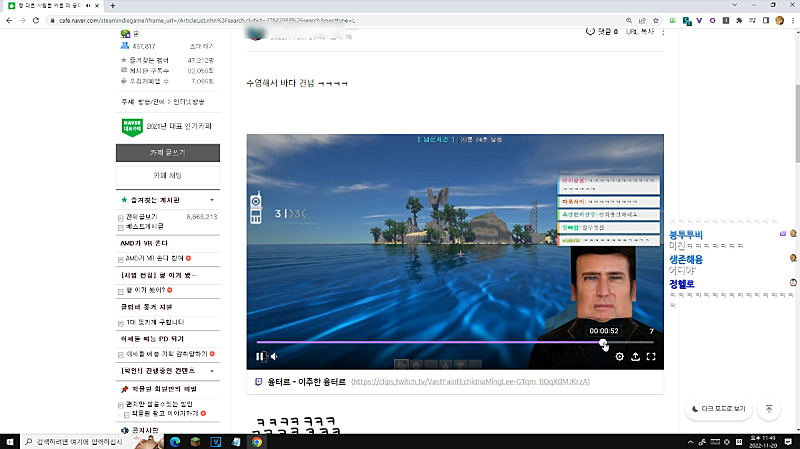Mute the video player volume
Screen dimensions: 800x449
tap(274, 356)
